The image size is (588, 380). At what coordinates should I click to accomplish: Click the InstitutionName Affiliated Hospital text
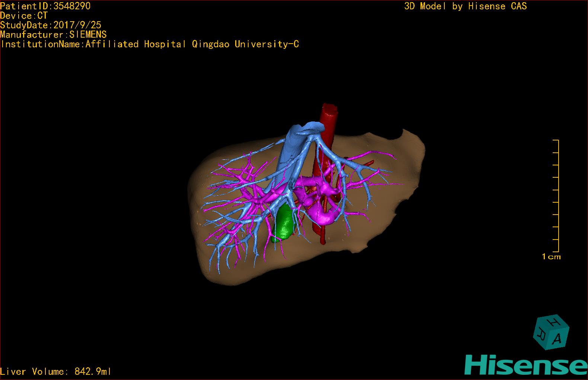pyautogui.click(x=150, y=44)
